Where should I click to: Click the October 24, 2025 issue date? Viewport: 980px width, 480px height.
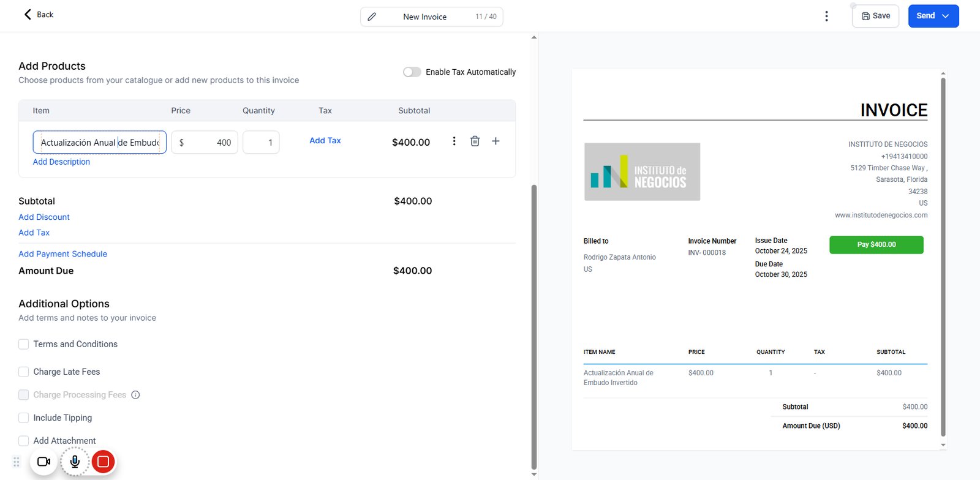point(781,251)
